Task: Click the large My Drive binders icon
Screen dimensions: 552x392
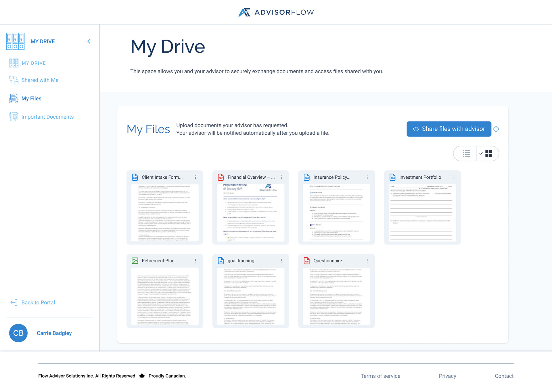Action: click(15, 41)
